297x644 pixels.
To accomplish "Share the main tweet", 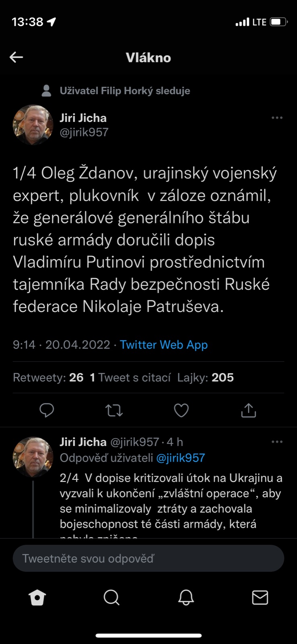I will coord(248,410).
